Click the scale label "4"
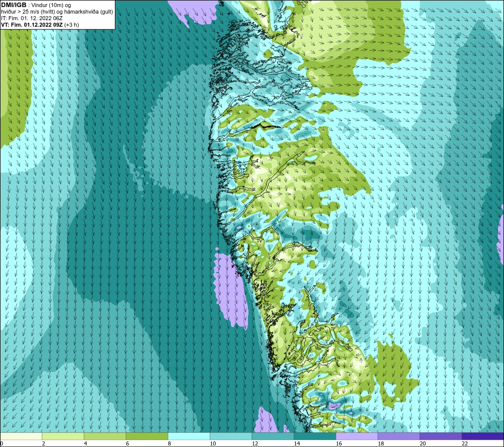Image resolution: width=504 pixels, height=447 pixels. coord(86,443)
